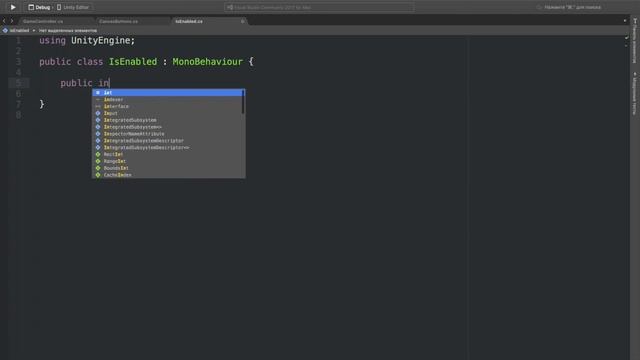Viewport: 640px width, 360px height.
Task: Pick 'InspectorNameAttribute' suggestion
Action: click(x=168, y=134)
